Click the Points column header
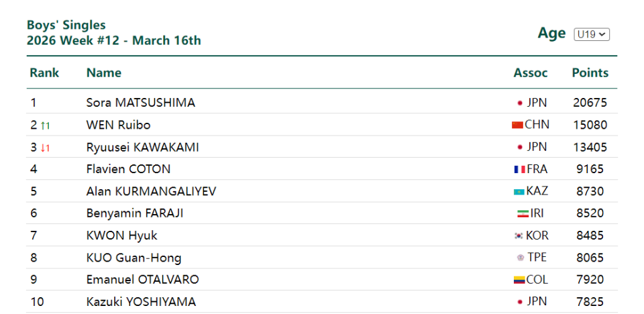The width and height of the screenshot is (644, 314). pyautogui.click(x=590, y=73)
